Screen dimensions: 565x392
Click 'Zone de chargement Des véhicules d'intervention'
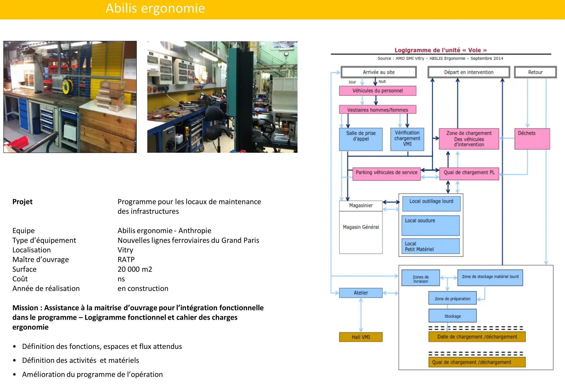[469, 139]
